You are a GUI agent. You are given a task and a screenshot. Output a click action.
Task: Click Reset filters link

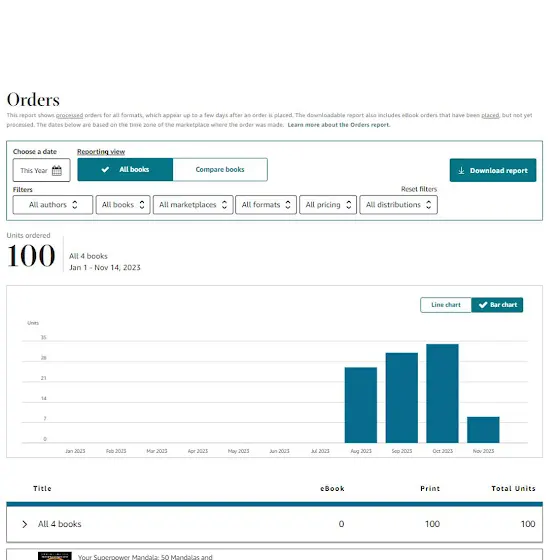(419, 189)
